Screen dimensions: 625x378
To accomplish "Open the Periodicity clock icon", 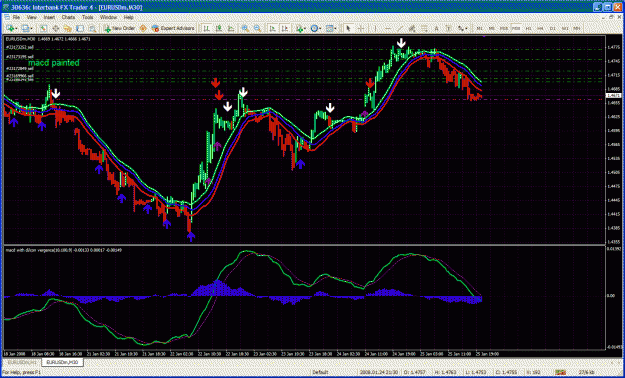I will coord(314,28).
